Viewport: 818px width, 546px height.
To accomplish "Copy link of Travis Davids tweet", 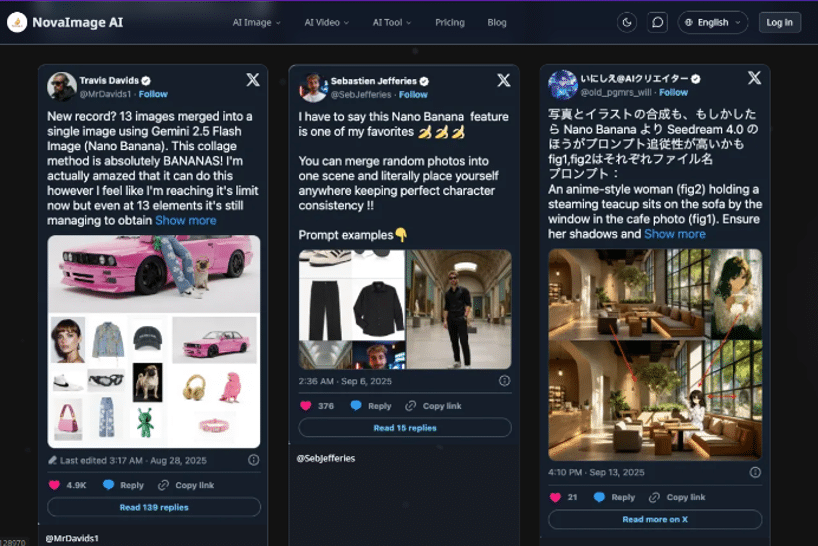I will 186,485.
